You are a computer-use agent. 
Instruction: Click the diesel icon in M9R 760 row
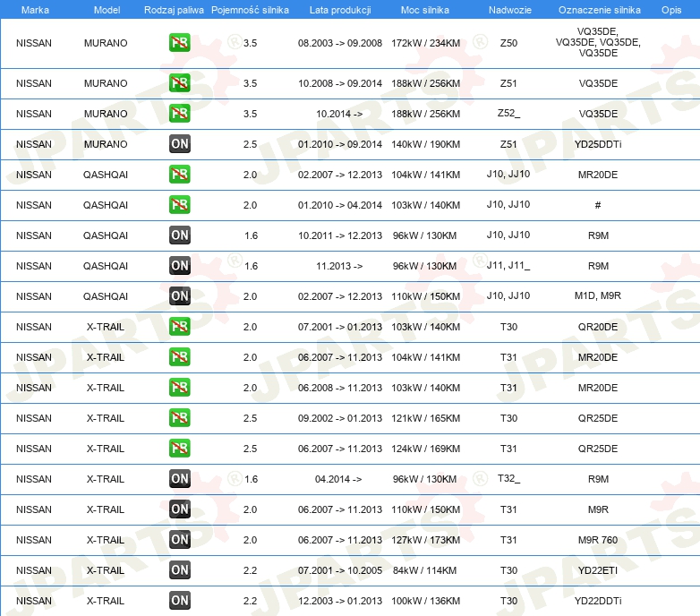pos(180,540)
